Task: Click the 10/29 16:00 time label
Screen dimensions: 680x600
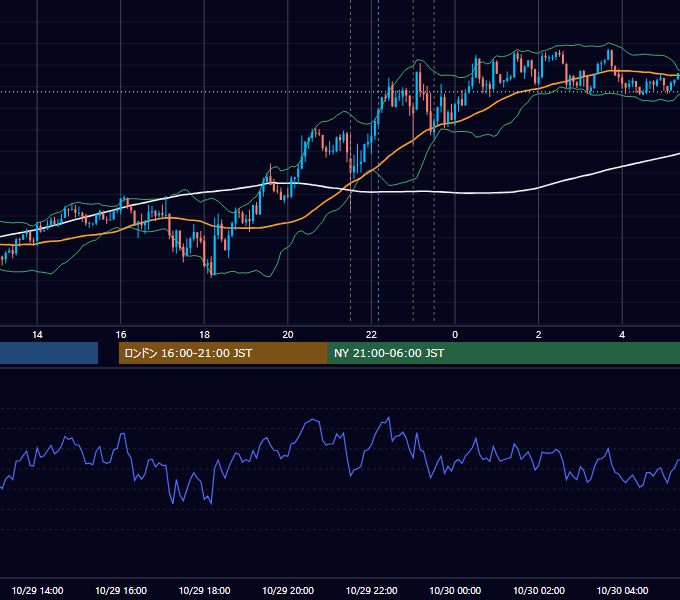Action: pyautogui.click(x=121, y=590)
